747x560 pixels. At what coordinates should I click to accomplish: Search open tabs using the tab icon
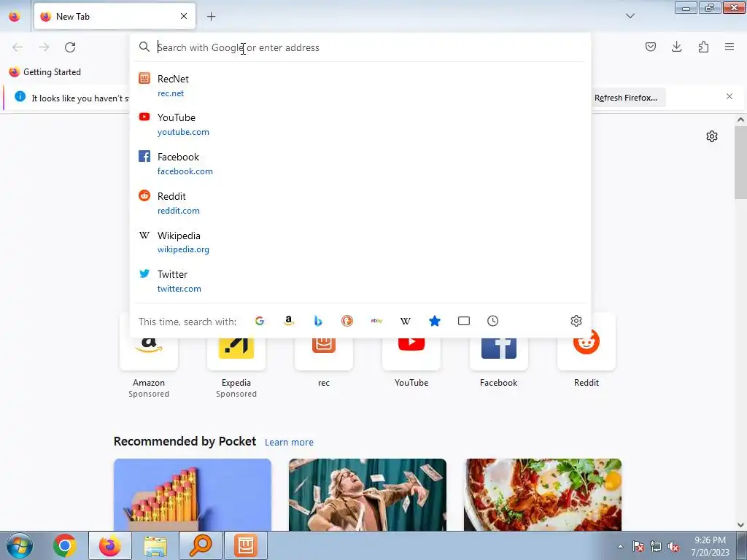pyautogui.click(x=463, y=321)
